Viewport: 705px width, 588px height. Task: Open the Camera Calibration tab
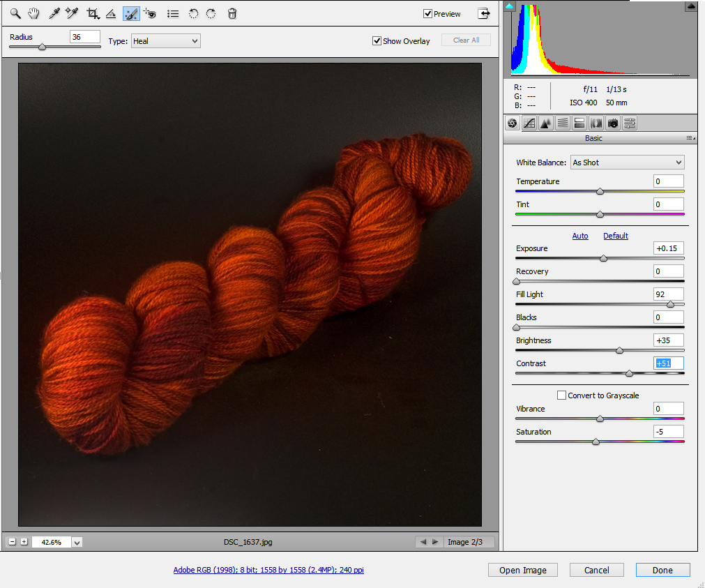[613, 123]
